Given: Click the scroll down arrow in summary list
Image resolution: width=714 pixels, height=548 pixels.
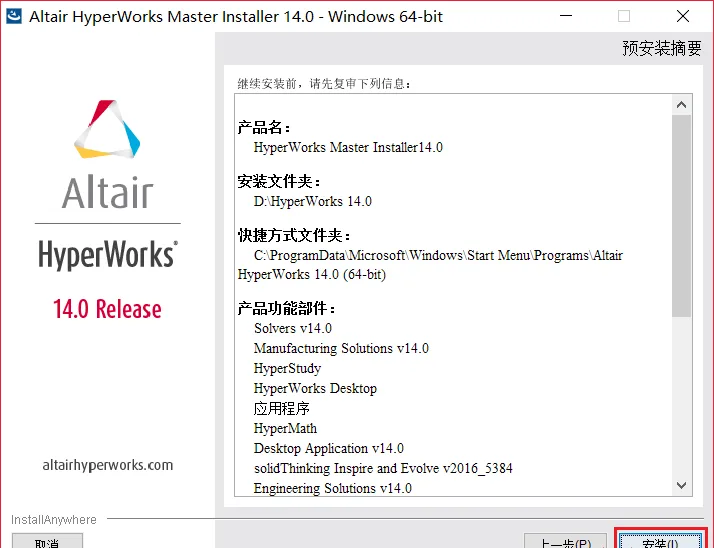Looking at the screenshot, I should coord(681,486).
